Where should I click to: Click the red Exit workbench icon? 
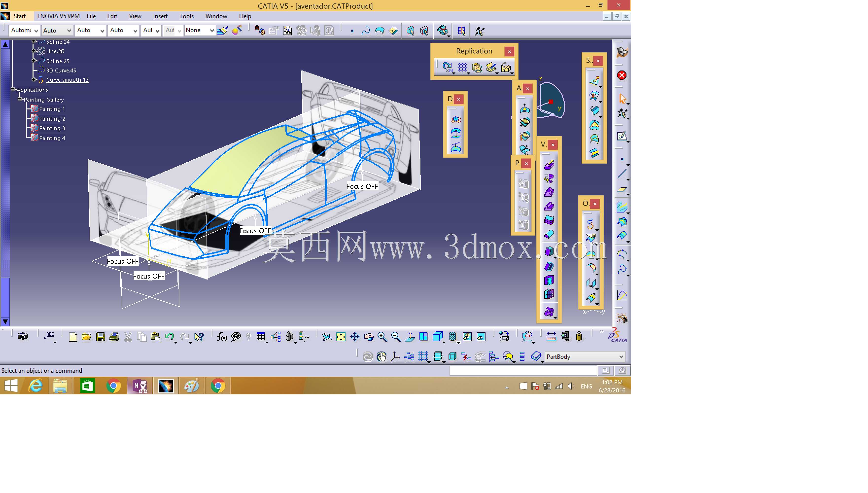point(622,75)
